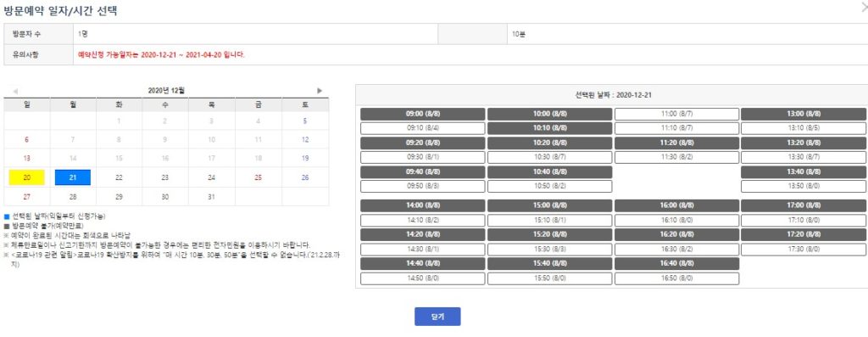The image size is (868, 337).
Task: Select the 09:10 (8/4) time slot
Action: 423,128
